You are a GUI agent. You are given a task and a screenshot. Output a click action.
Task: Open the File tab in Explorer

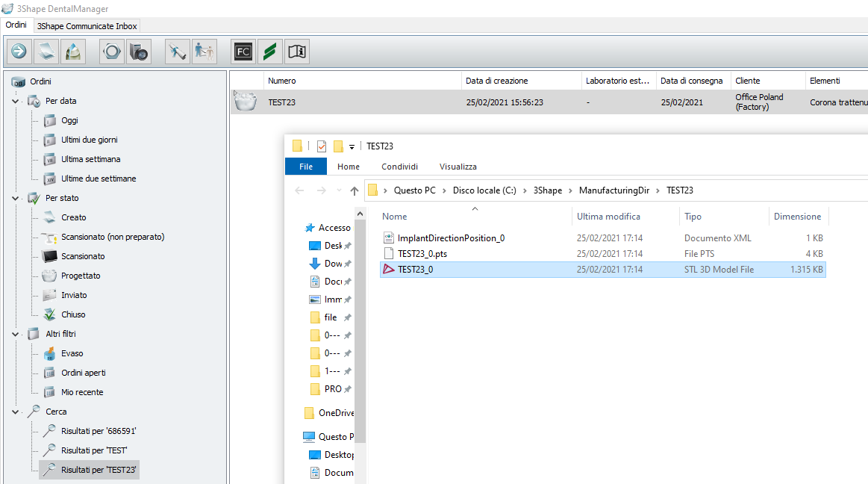coord(305,167)
